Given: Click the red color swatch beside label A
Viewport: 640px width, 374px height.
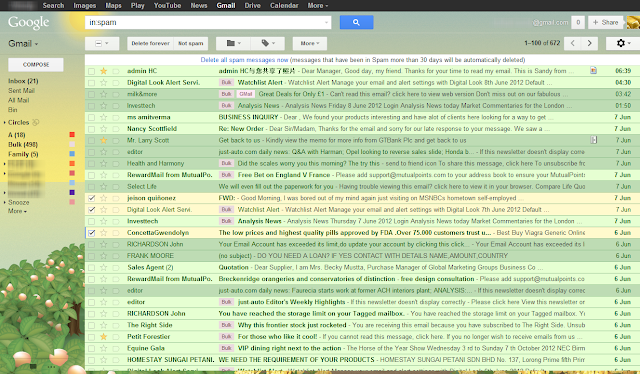Looking at the screenshot, I should tap(72, 135).
